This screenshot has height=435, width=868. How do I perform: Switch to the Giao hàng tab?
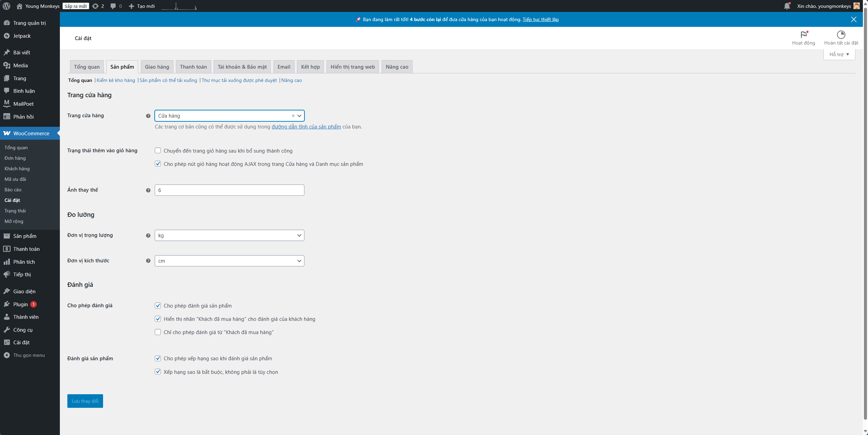point(157,67)
